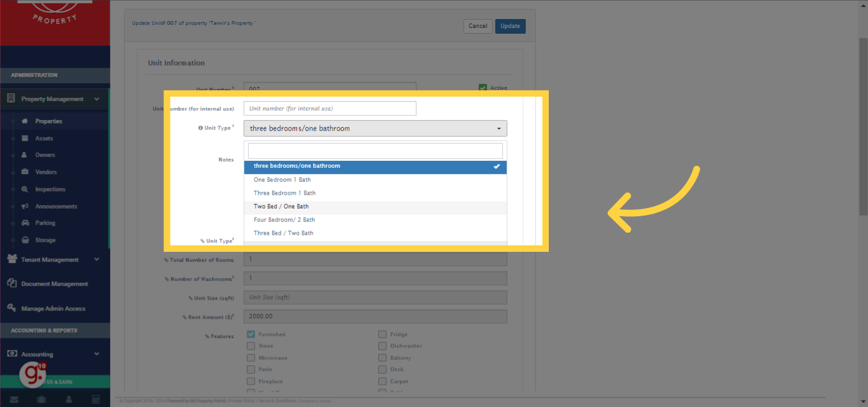
Task: Uncheck the Active checkbox
Action: [x=482, y=88]
